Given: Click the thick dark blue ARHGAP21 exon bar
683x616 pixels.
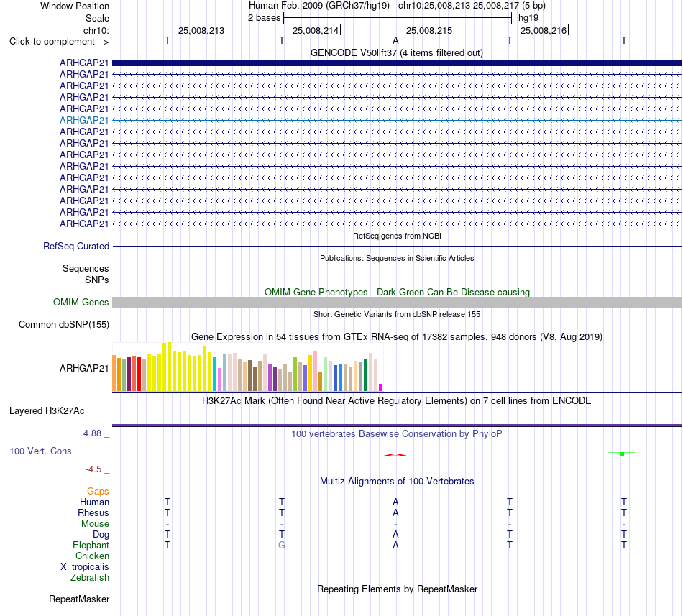Looking at the screenshot, I should point(397,63).
